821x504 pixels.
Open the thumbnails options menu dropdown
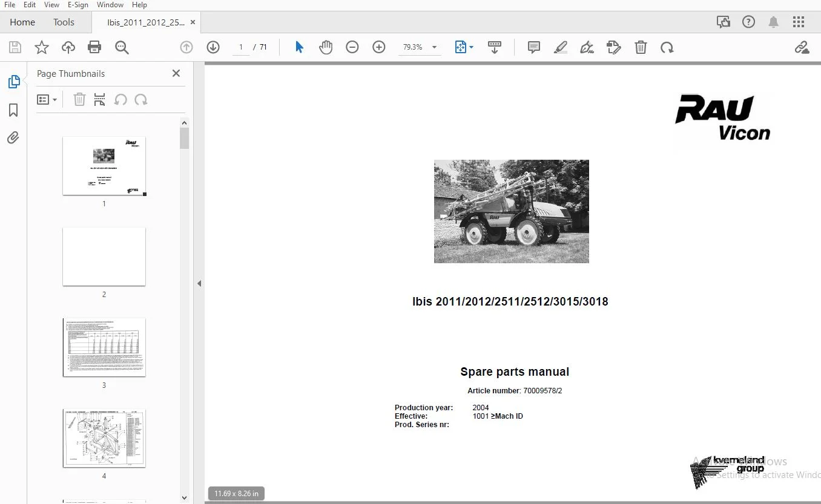click(x=47, y=99)
